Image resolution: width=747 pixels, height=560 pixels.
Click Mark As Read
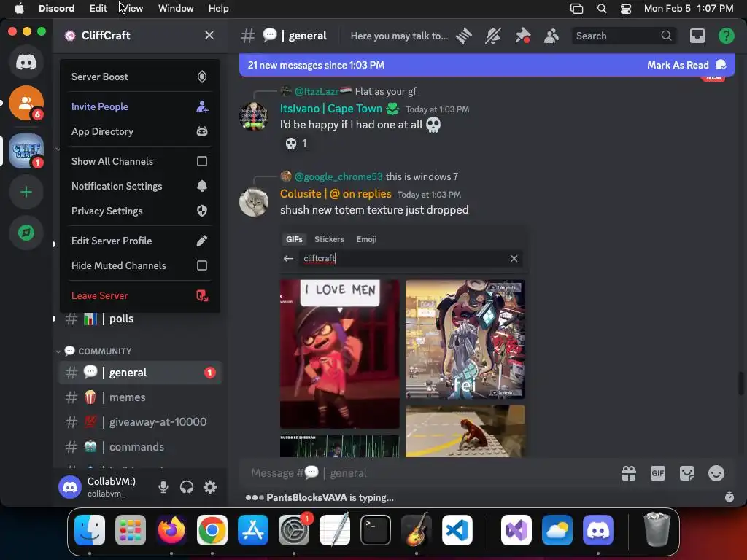click(x=686, y=65)
